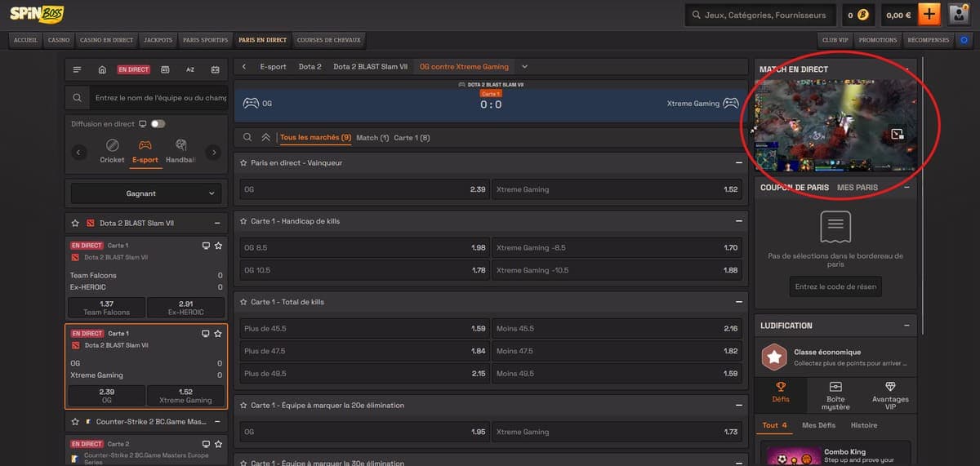Focus the Jeux, Catégories, Fournisseurs search box
This screenshot has height=466, width=980.
(x=760, y=15)
